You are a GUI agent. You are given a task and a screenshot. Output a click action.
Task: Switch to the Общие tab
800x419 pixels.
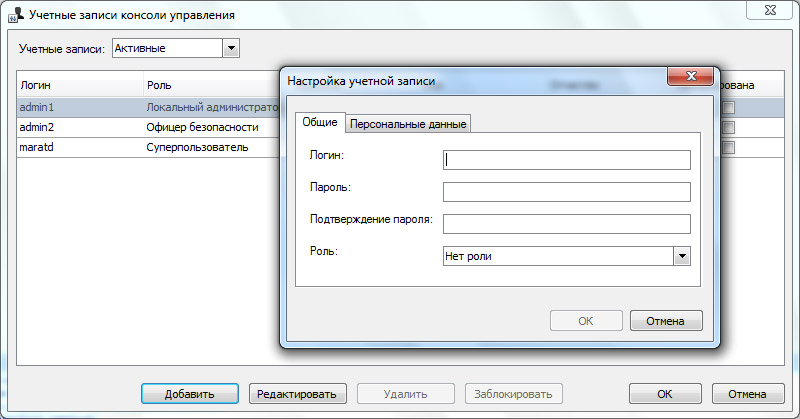[320, 122]
